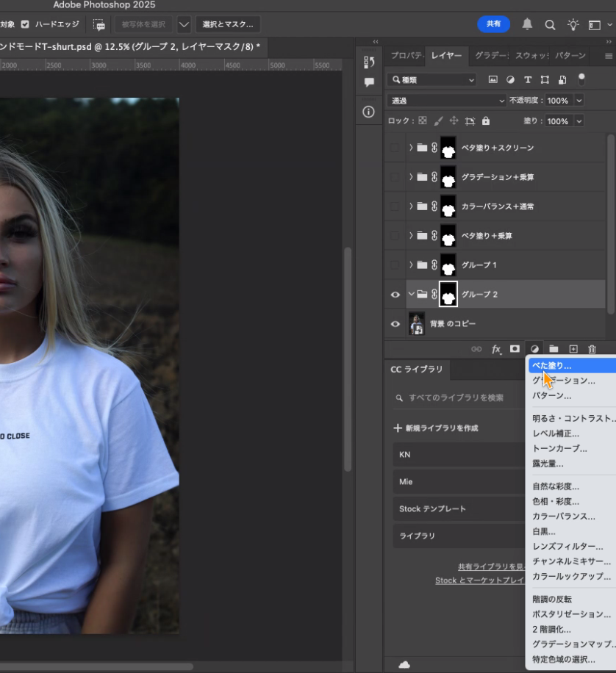Click the 選択とマスク... button
Screen dimensions: 616x673
(227, 24)
